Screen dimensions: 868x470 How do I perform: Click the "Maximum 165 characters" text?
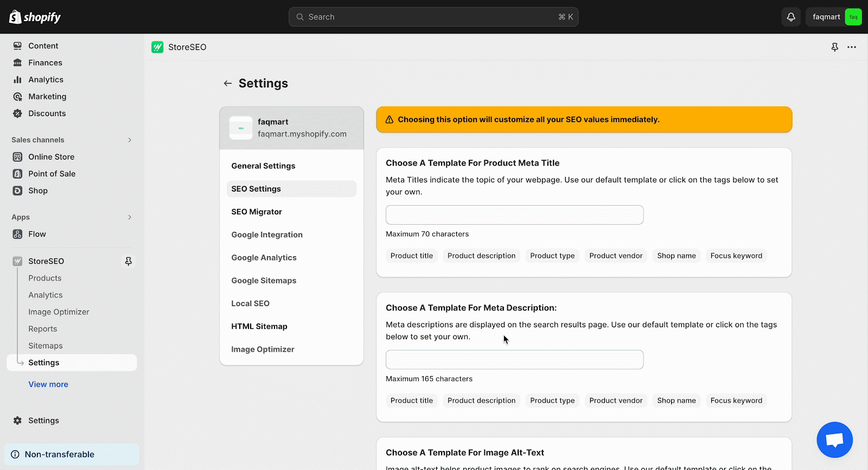429,379
